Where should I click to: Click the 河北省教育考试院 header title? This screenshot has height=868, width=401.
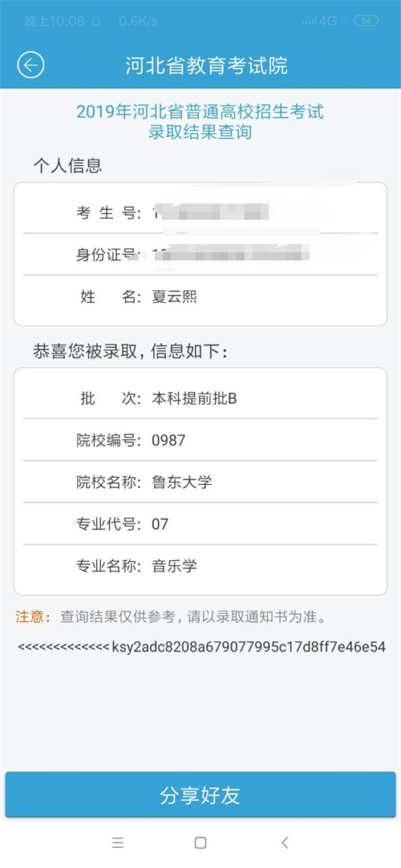(207, 66)
